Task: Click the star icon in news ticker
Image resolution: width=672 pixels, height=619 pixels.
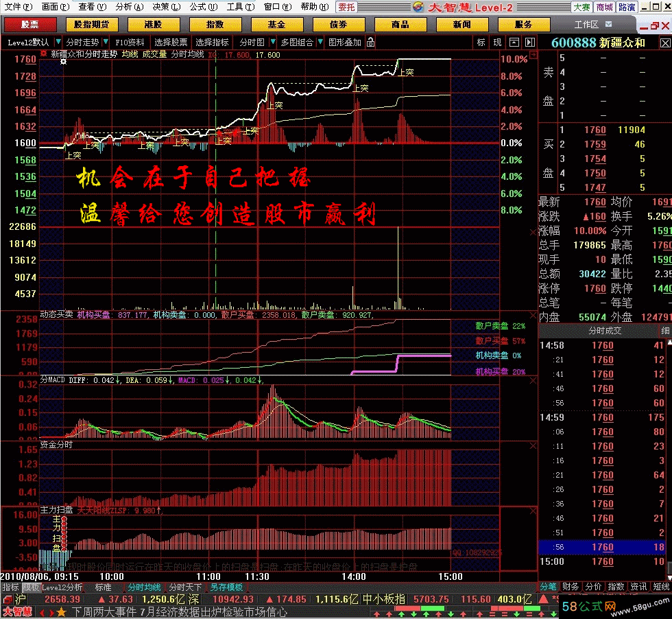Action: click(x=61, y=612)
